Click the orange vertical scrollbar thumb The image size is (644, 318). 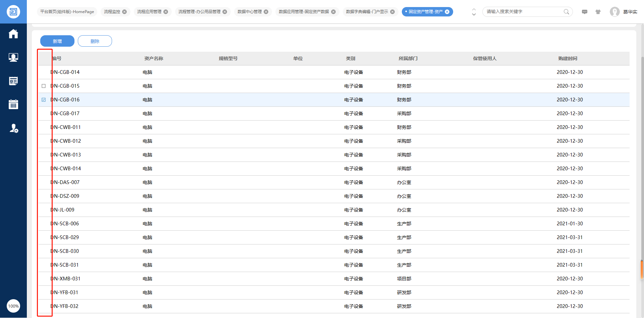coord(642,269)
